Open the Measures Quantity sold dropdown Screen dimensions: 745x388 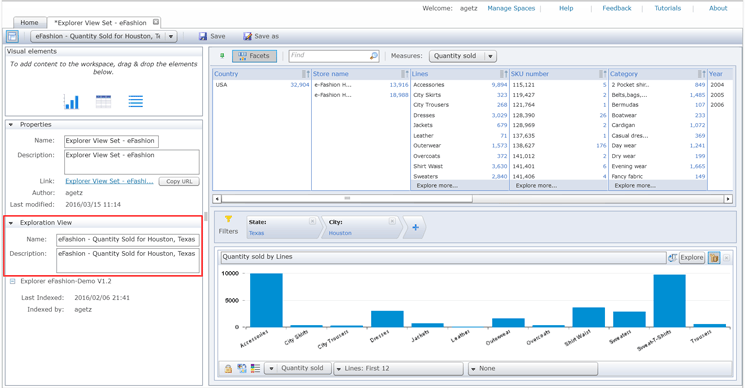coord(490,56)
